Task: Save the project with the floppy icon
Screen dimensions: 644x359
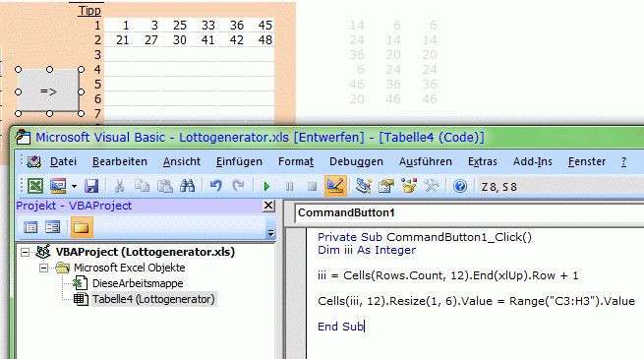Action: click(91, 187)
